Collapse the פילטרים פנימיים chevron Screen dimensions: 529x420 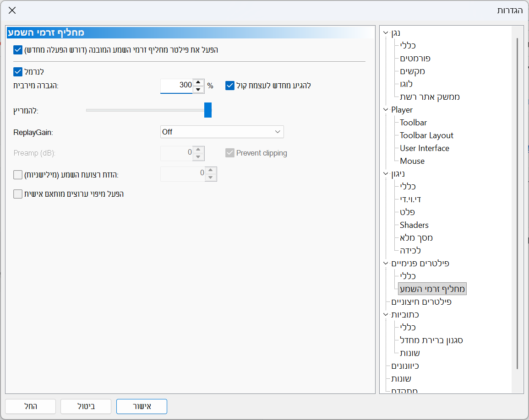point(386,263)
